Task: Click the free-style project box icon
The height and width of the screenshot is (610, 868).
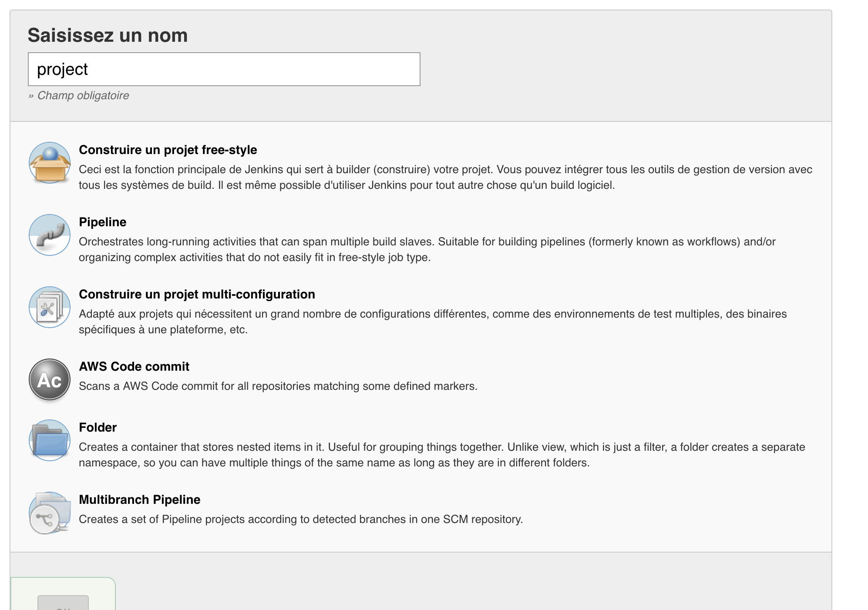Action: pyautogui.click(x=50, y=163)
